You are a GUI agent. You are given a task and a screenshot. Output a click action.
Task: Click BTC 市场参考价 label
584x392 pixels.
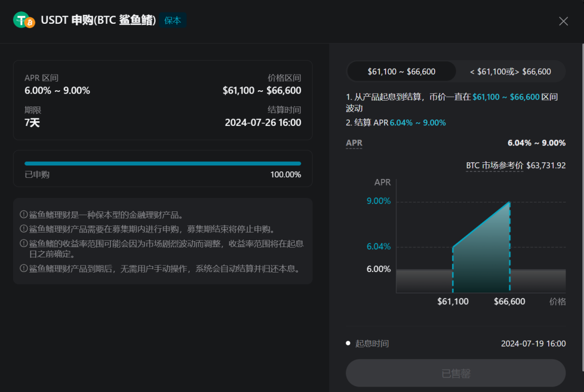[495, 165]
